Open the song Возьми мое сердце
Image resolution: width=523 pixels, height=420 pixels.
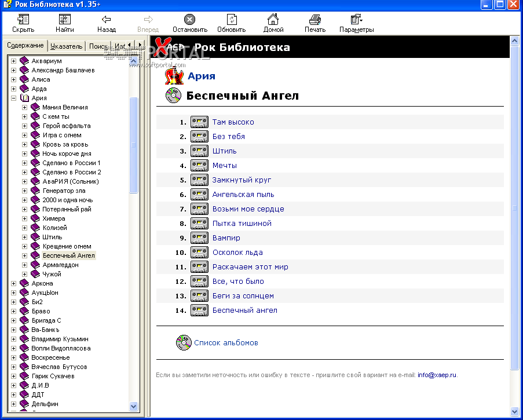[248, 209]
